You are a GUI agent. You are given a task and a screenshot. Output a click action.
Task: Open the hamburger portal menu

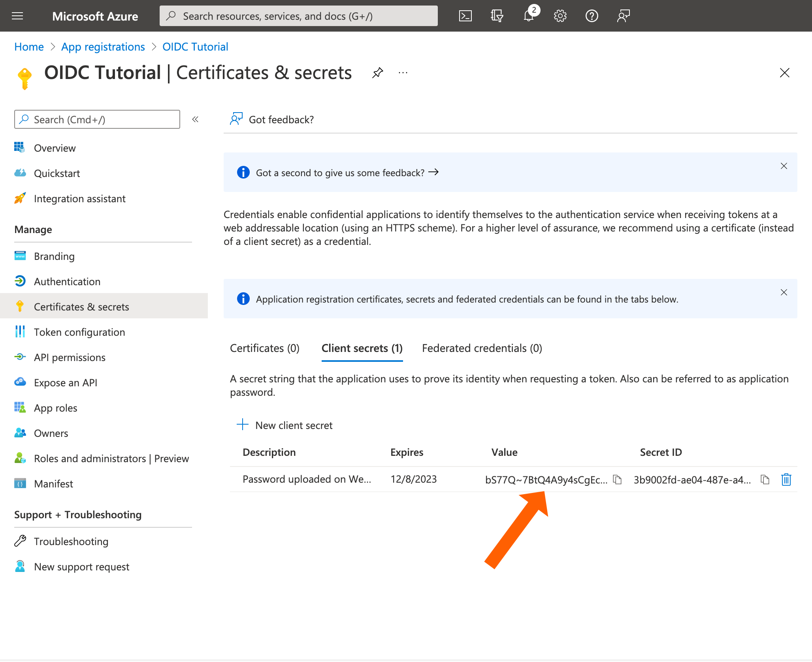(17, 16)
